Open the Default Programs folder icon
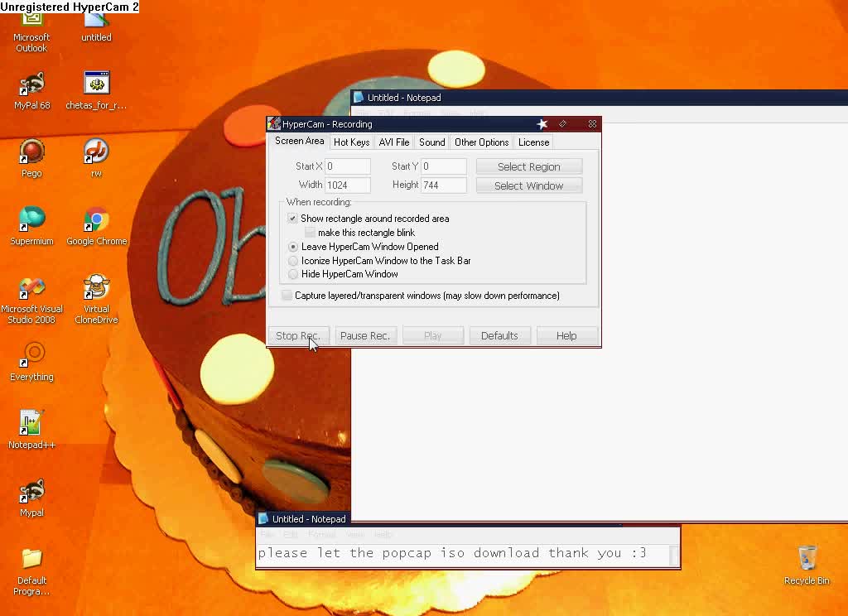This screenshot has height=616, width=848. [32, 571]
